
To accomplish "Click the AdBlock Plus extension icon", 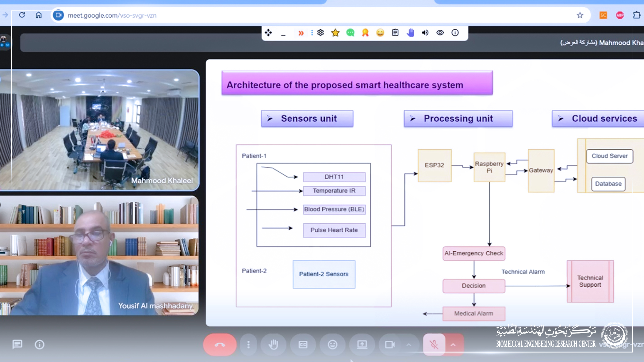I will [x=619, y=15].
